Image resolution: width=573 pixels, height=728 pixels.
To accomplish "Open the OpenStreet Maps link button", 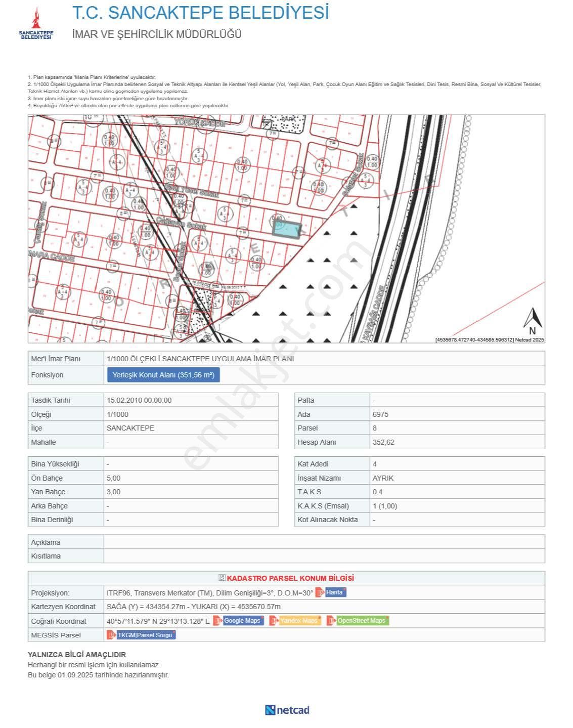I will [x=363, y=621].
